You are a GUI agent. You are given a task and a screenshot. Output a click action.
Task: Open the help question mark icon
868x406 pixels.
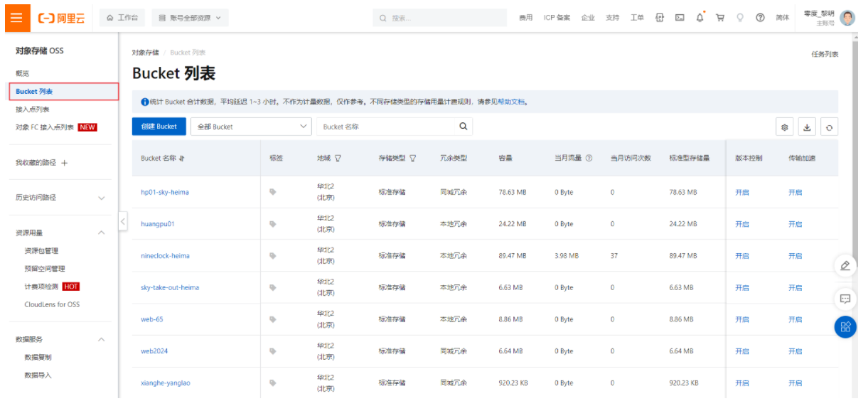760,18
